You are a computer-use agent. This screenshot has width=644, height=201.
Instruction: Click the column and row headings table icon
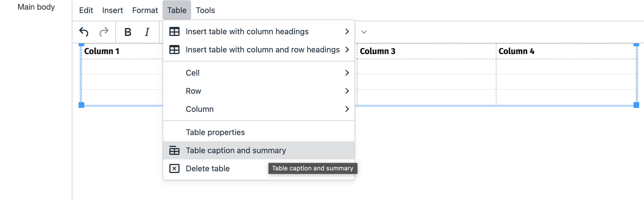click(x=174, y=50)
